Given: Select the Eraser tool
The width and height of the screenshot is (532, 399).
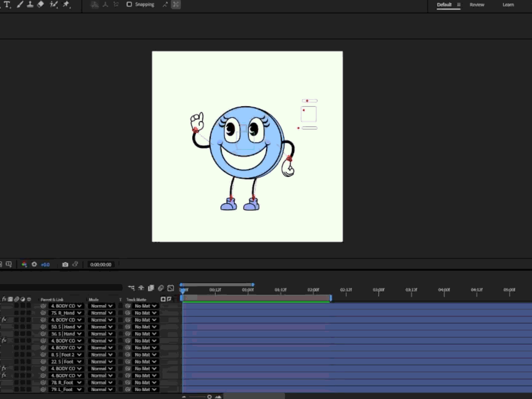Looking at the screenshot, I should tap(41, 4).
